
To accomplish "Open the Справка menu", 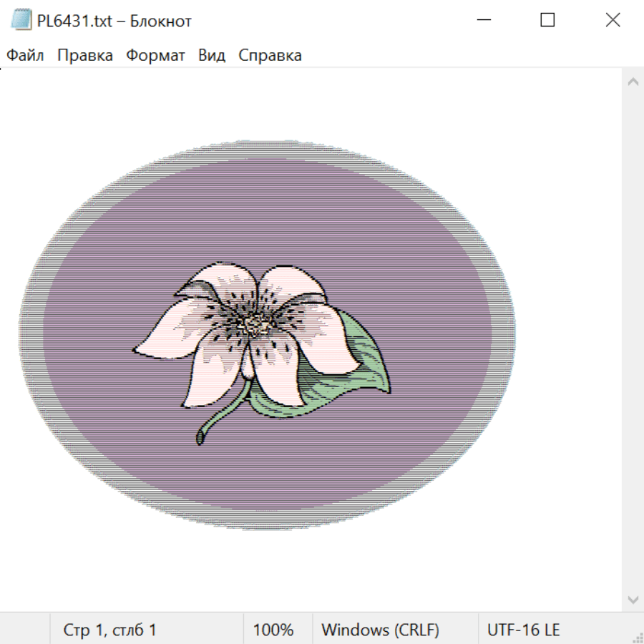I will (x=270, y=56).
